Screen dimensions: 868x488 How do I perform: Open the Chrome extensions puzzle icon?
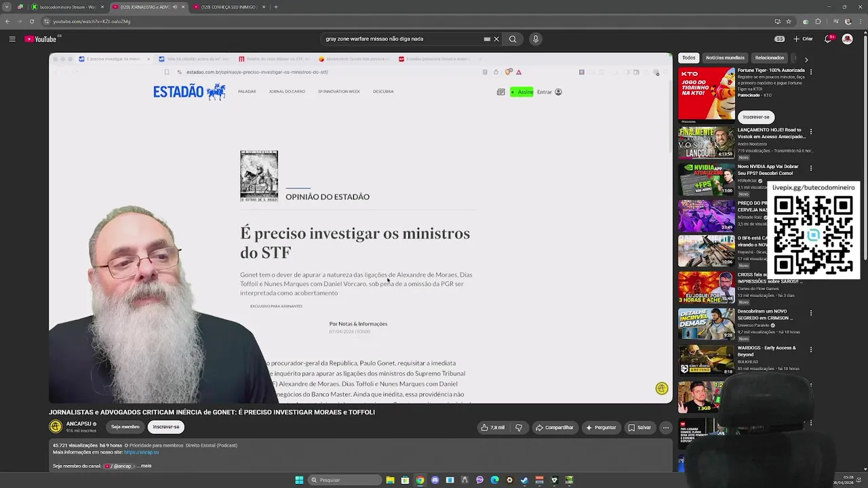pos(818,22)
